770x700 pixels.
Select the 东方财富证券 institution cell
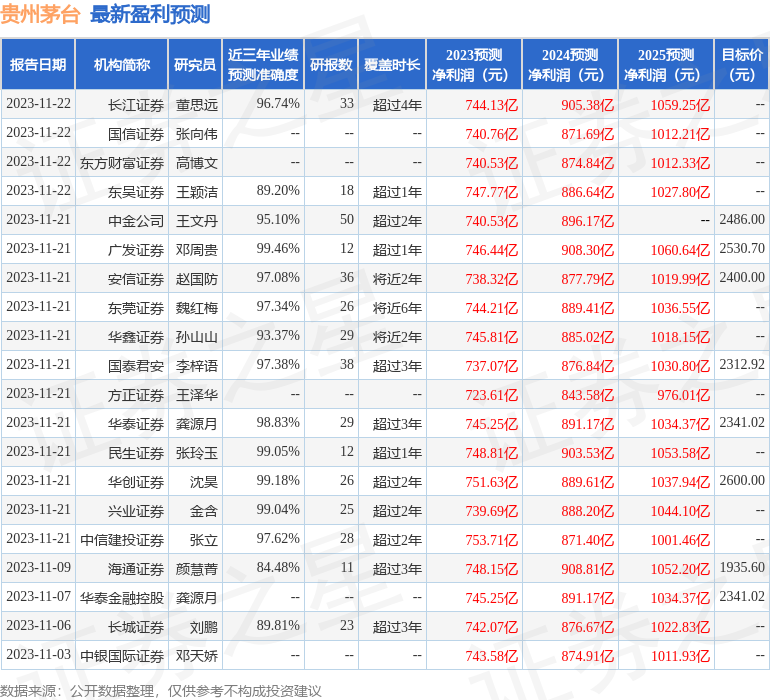[x=122, y=163]
